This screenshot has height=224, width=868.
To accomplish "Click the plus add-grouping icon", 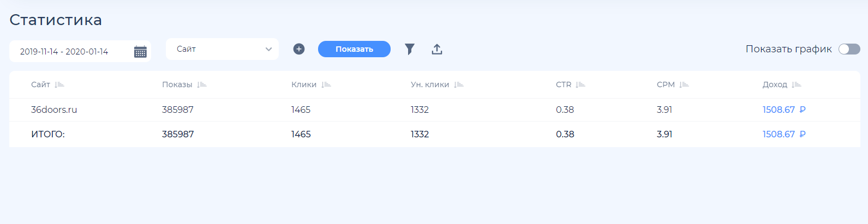I will (299, 49).
